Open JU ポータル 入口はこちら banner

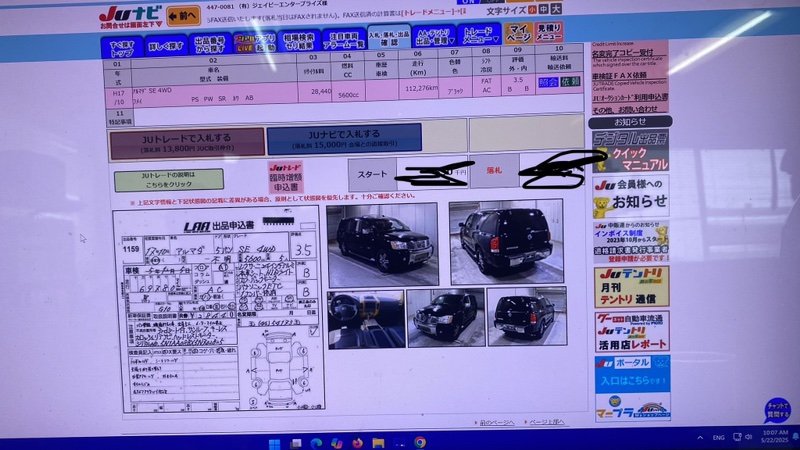(633, 374)
